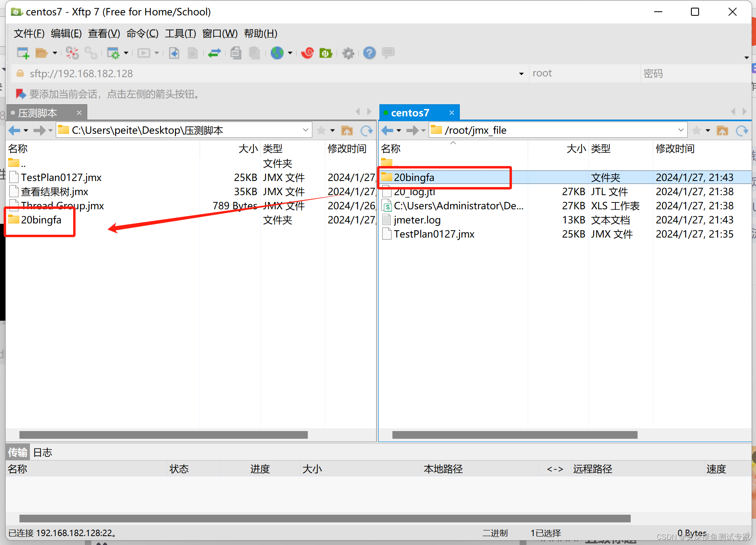Refresh the remote pane
756x545 pixels.
click(742, 130)
